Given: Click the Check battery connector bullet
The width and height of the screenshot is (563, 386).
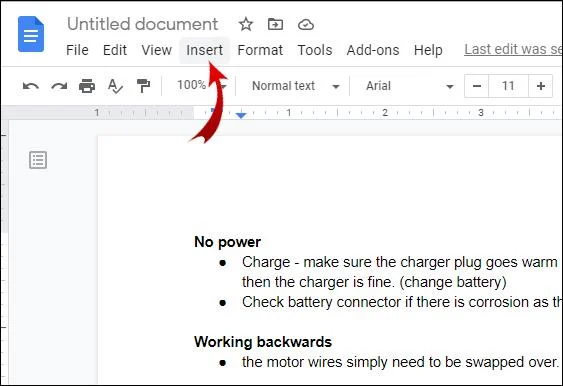Looking at the screenshot, I should pos(402,302).
